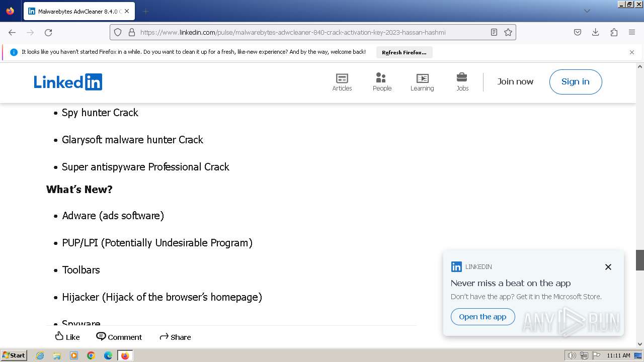
Task: Launch Google Chrome from the taskbar
Action: (91, 355)
